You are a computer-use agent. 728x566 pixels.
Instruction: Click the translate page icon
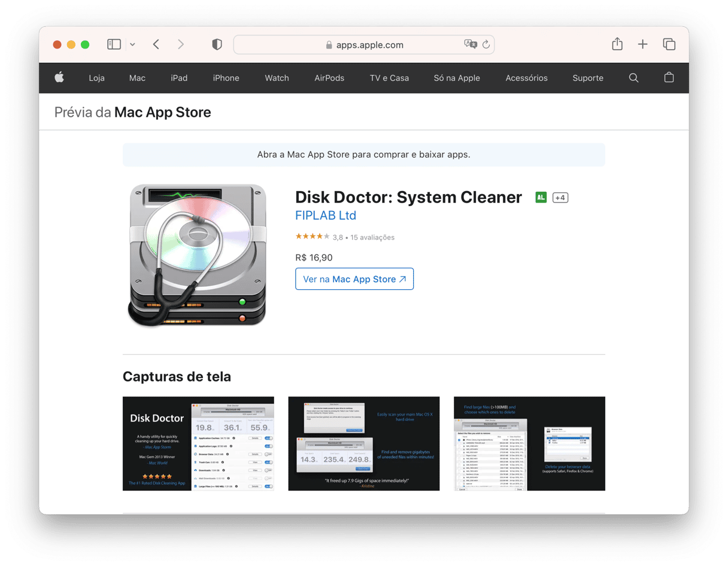pos(471,44)
